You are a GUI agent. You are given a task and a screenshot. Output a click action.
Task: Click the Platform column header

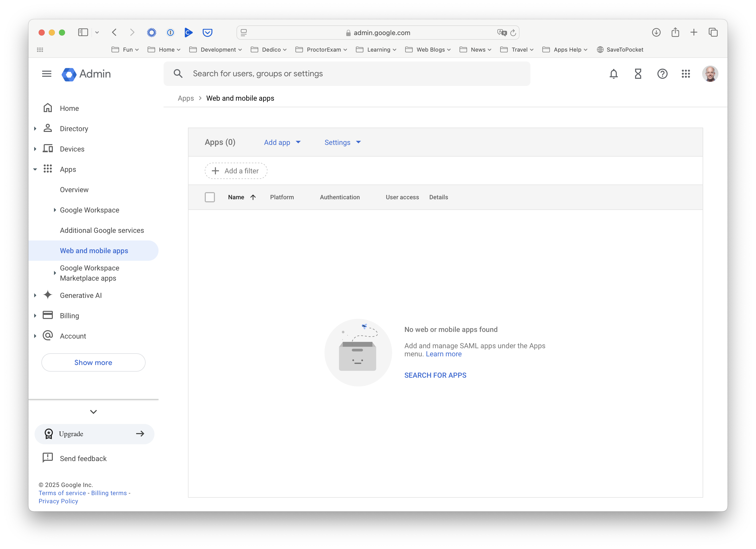[x=282, y=197]
